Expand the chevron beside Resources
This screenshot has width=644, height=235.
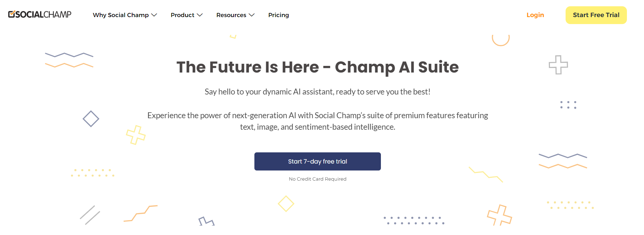(252, 15)
